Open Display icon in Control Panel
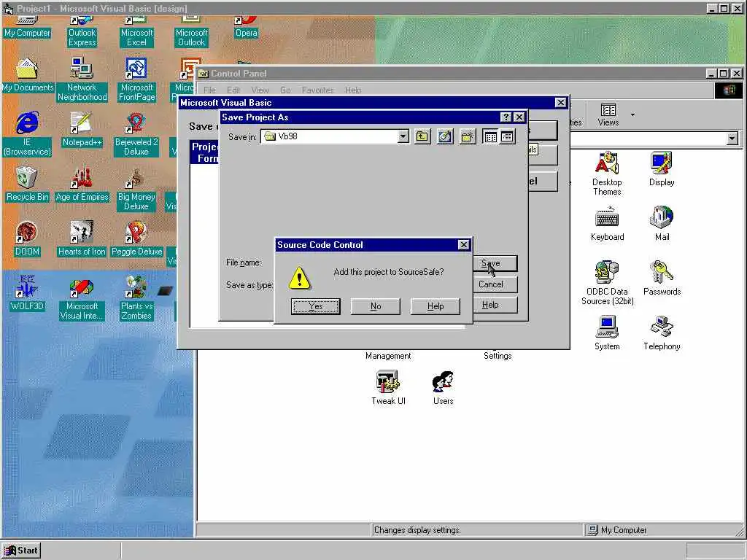The height and width of the screenshot is (560, 747). (661, 168)
